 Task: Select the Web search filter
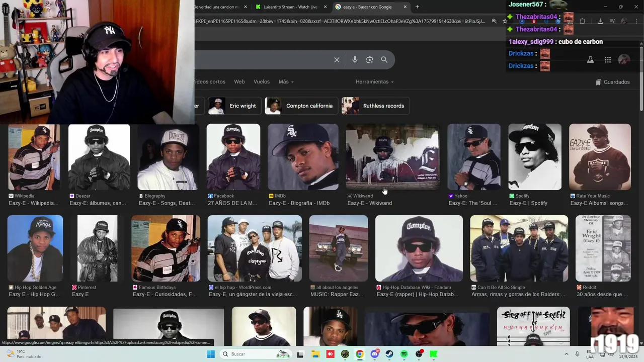click(239, 81)
